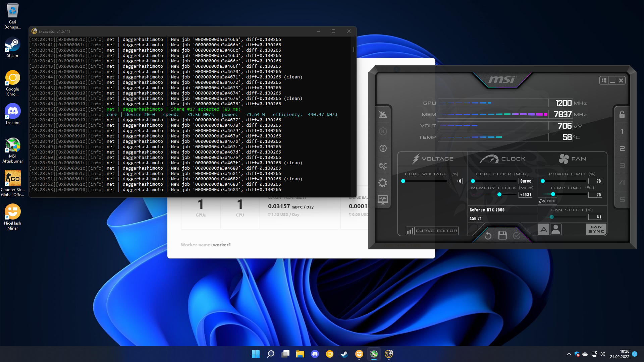644x362 pixels.
Task: Click the Apply checkmark icon
Action: click(x=517, y=236)
